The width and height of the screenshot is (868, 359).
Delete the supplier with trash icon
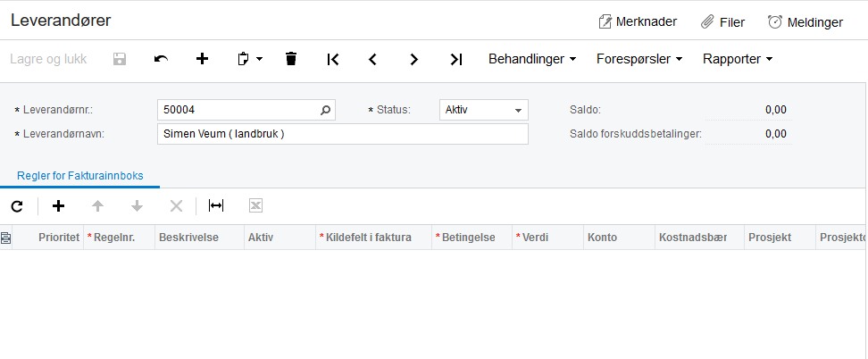pos(291,59)
